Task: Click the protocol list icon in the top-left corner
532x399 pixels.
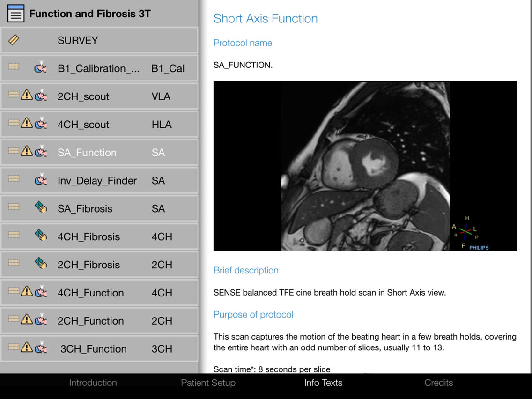Action: coord(15,13)
